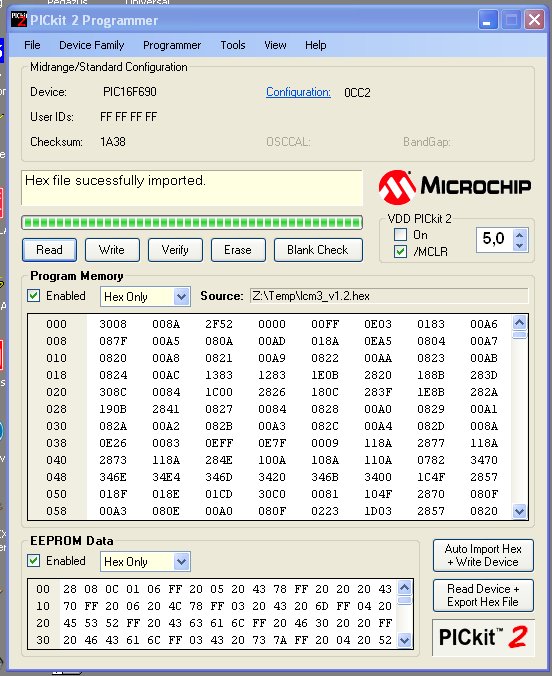552x676 pixels.
Task: Click the Microchip logo
Action: click(x=455, y=187)
